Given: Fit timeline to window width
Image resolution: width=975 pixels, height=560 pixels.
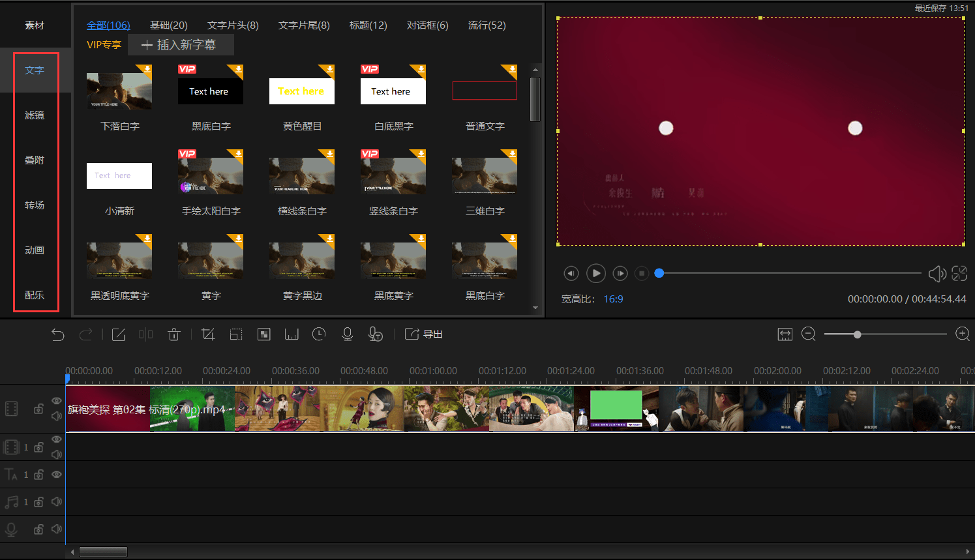Looking at the screenshot, I should 785,334.
